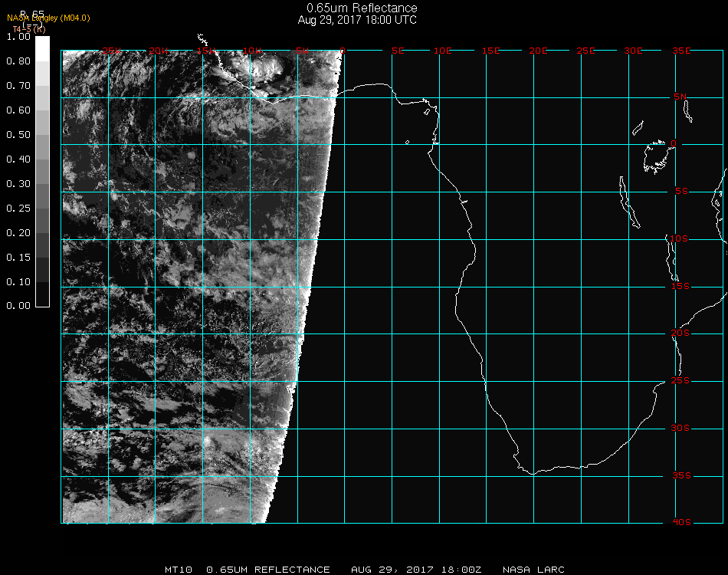
Task: Click the 25W longitude label
Action: (x=112, y=51)
